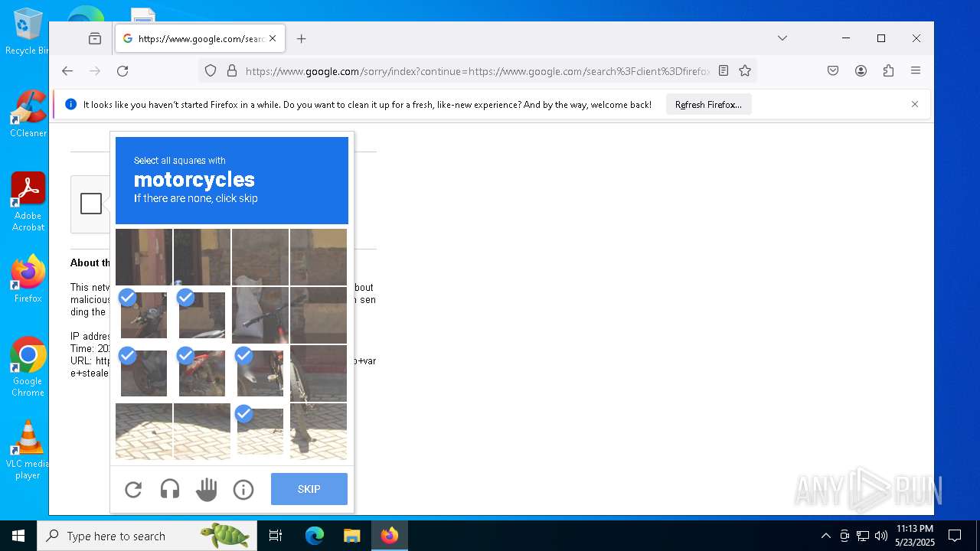
Task: Deselect the checked tile in third row, first column
Action: click(x=144, y=373)
